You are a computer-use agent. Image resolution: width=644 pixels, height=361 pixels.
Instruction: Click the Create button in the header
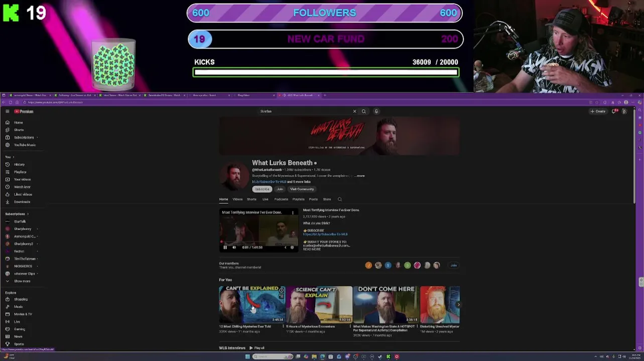(598, 111)
